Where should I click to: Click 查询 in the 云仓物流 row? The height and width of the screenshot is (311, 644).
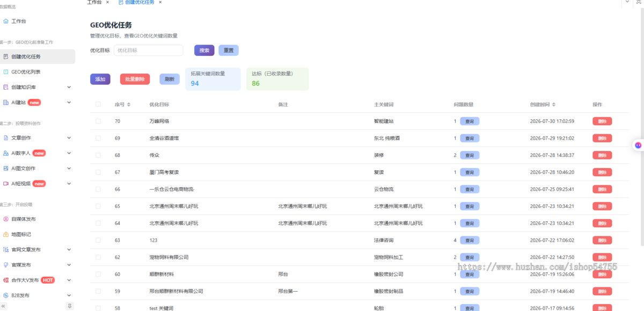470,189
